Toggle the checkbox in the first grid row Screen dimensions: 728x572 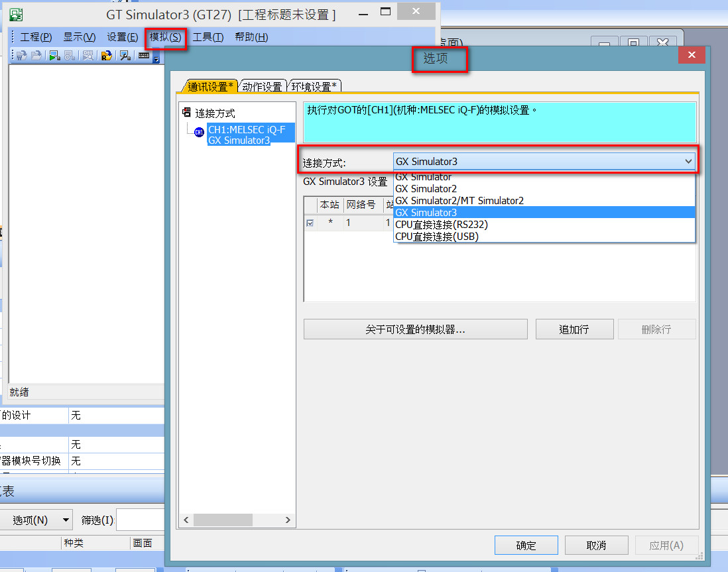pyautogui.click(x=310, y=223)
